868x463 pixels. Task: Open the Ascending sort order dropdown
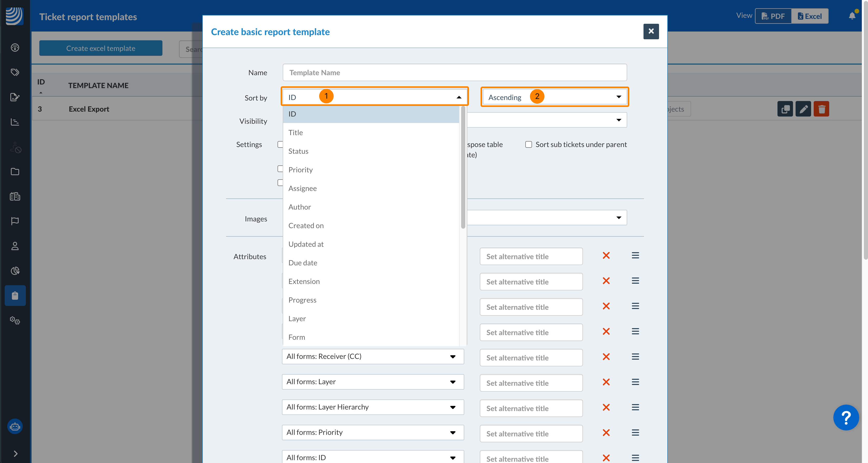555,97
